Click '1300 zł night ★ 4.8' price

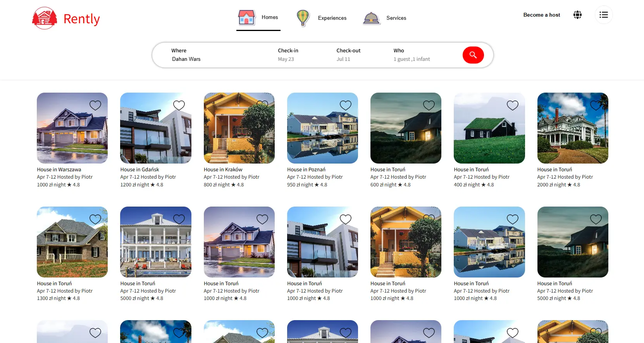click(x=58, y=298)
